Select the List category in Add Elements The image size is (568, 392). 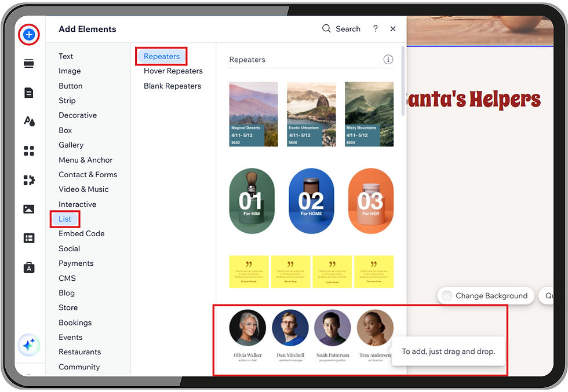64,219
